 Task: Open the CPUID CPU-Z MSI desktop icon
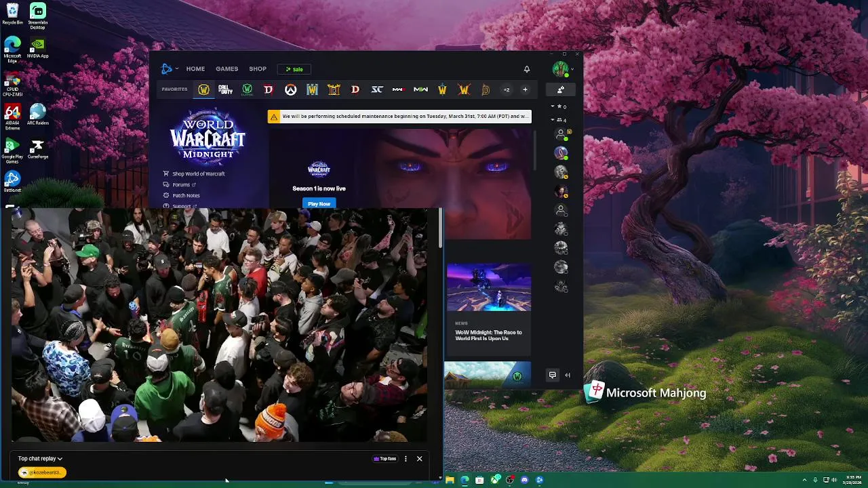pos(12,84)
